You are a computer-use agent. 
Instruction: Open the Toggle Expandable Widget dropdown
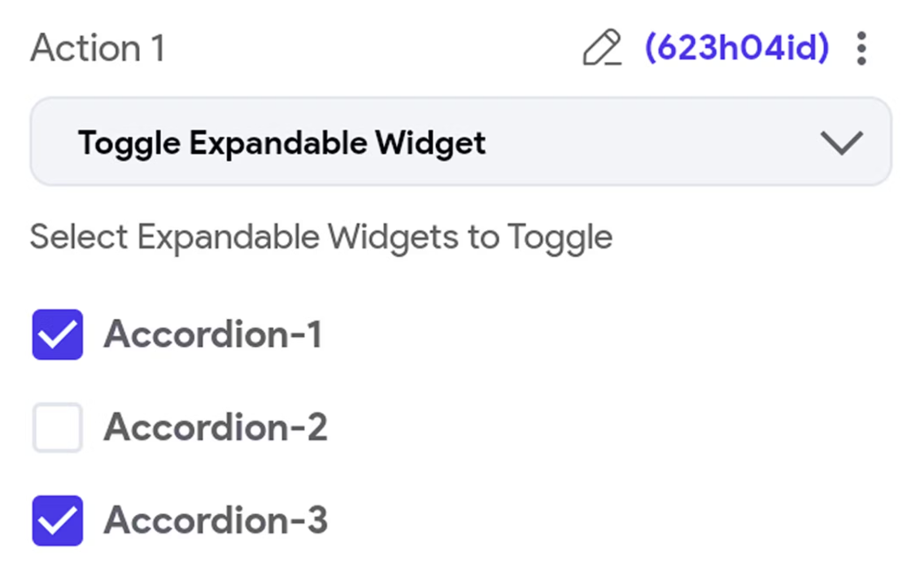(460, 143)
